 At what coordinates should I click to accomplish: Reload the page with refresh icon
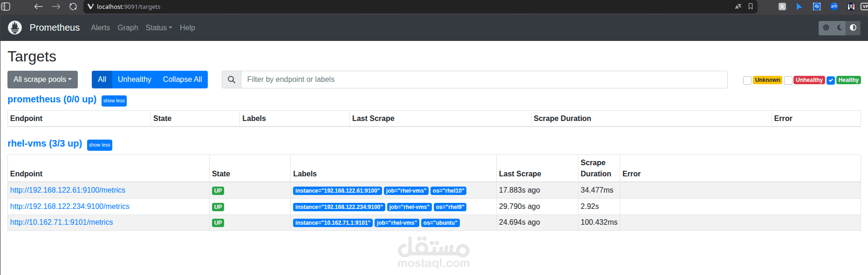[73, 7]
